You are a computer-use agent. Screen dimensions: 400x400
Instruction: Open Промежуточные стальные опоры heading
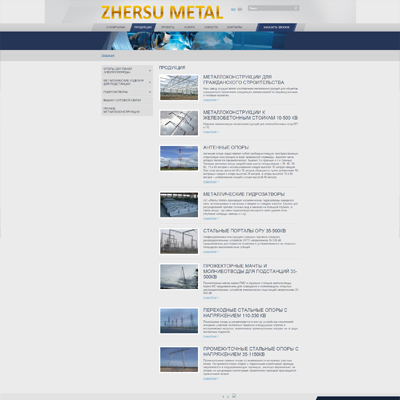[x=251, y=351]
